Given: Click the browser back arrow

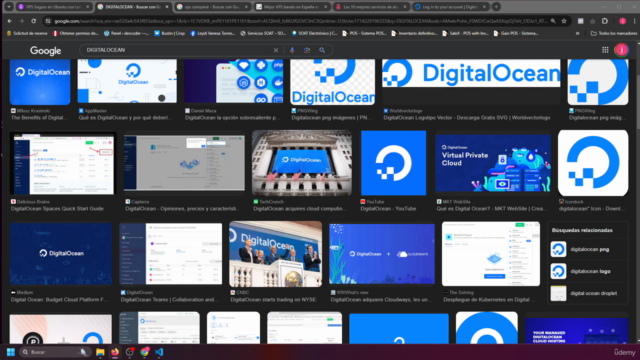Looking at the screenshot, I should [10, 21].
